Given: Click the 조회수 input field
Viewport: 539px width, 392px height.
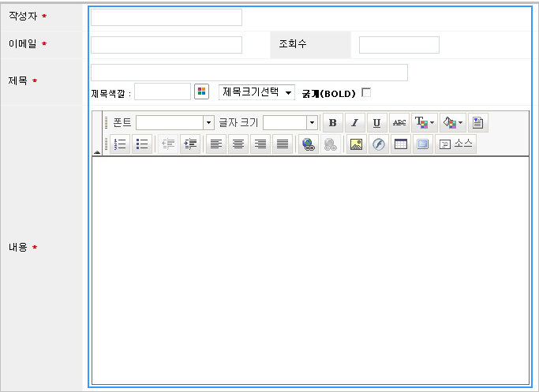Looking at the screenshot, I should (x=399, y=45).
